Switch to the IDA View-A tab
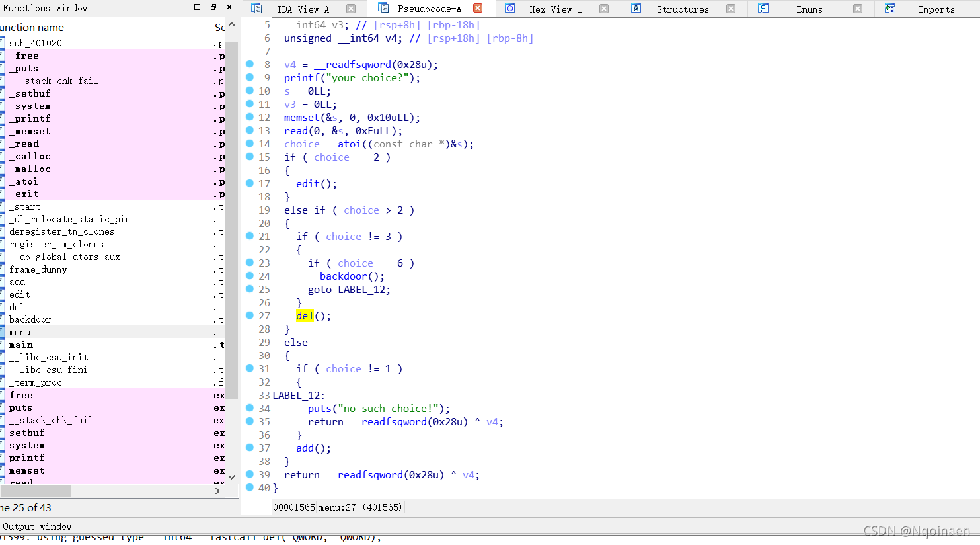The height and width of the screenshot is (545, 980). 303,9
